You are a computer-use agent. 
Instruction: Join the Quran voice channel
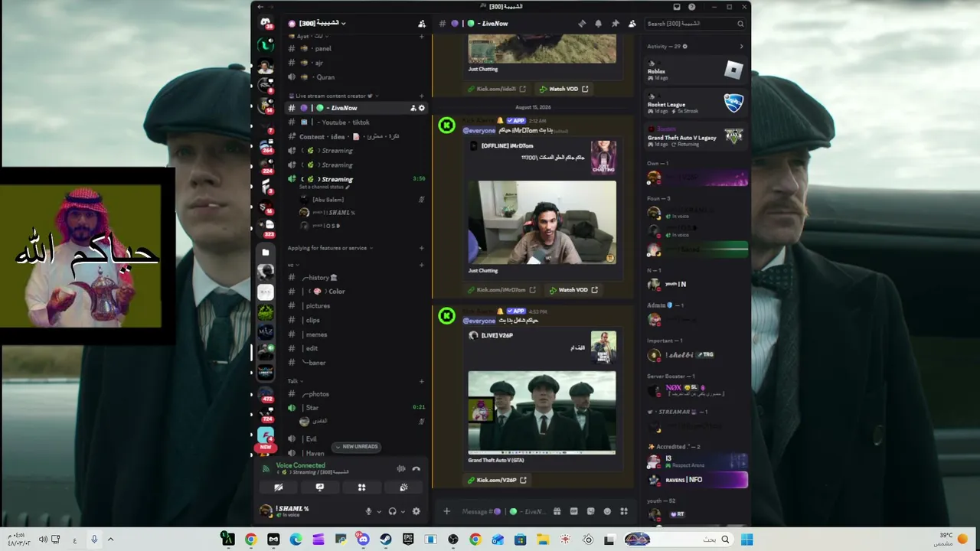click(x=355, y=77)
